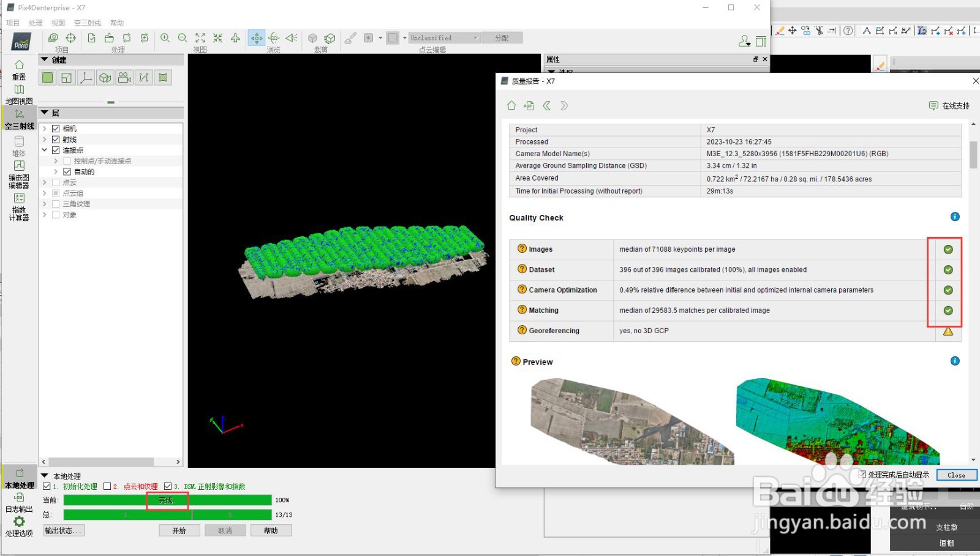Screen dimensions: 980x556
Task: Open the 堆体 volumes view
Action: (x=19, y=146)
